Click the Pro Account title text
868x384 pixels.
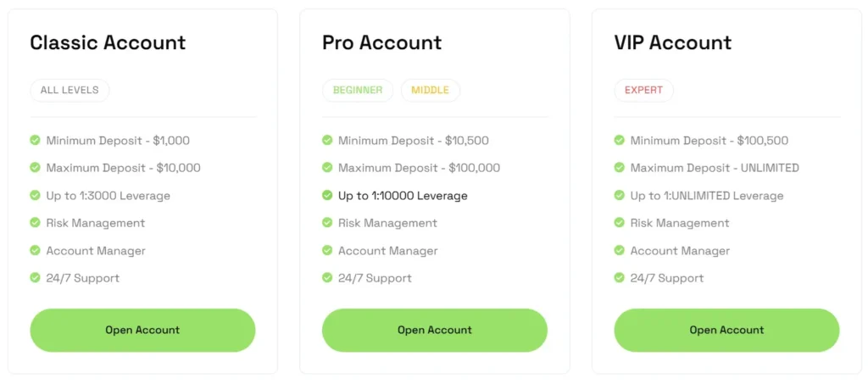coord(381,42)
